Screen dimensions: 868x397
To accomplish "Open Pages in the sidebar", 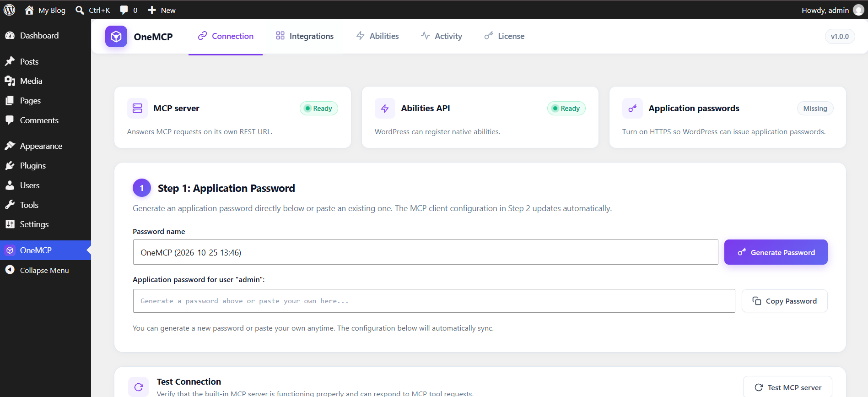I will pos(45,101).
